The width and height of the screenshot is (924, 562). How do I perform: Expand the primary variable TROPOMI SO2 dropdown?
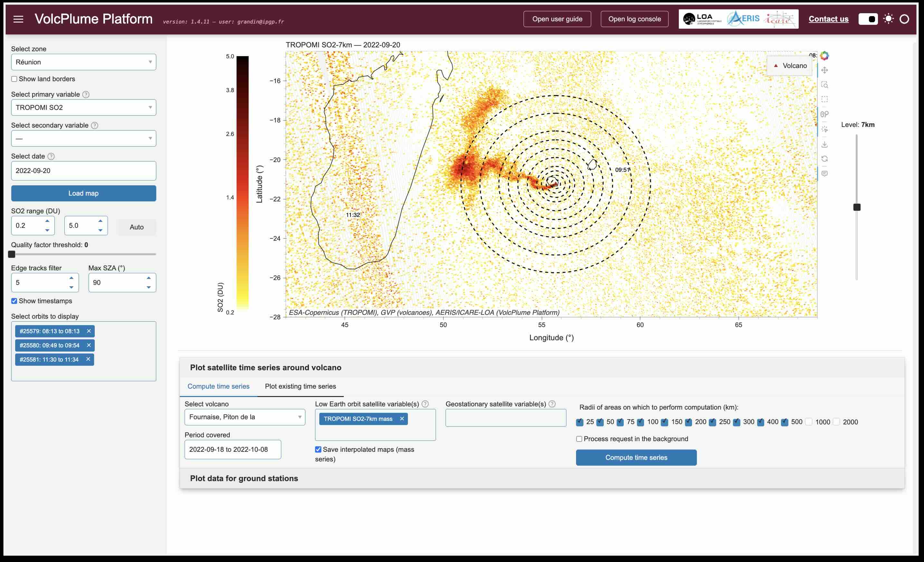83,107
